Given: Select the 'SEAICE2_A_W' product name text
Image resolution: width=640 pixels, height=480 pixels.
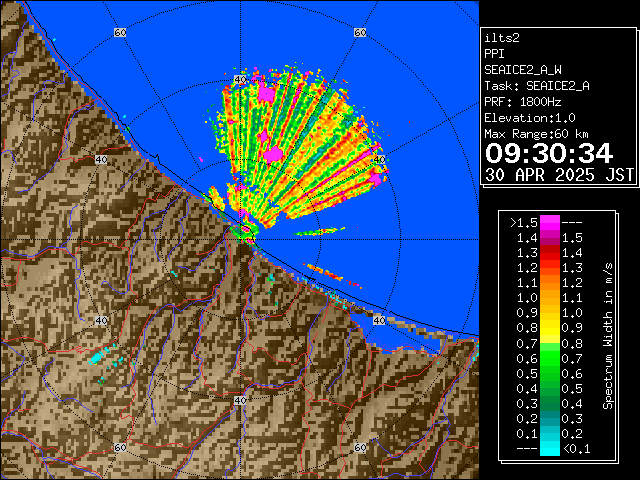Looking at the screenshot, I should (523, 70).
